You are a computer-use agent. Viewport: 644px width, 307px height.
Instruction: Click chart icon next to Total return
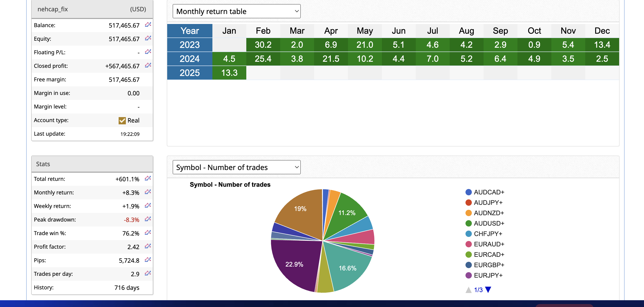tap(148, 178)
